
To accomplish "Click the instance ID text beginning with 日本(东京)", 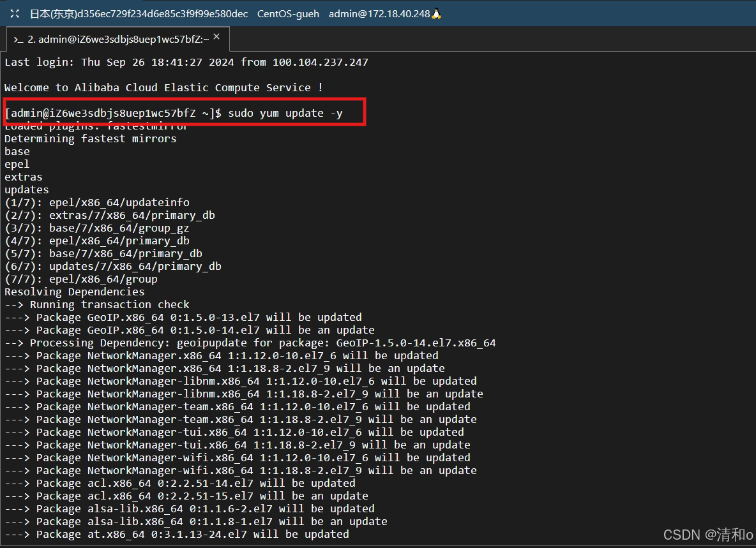I will point(139,14).
